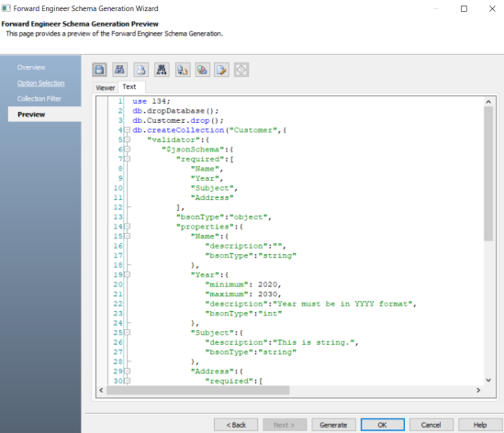Screen dimensions: 504x433
Task: Click the "Subject", entry on line 10
Action: 214,188
